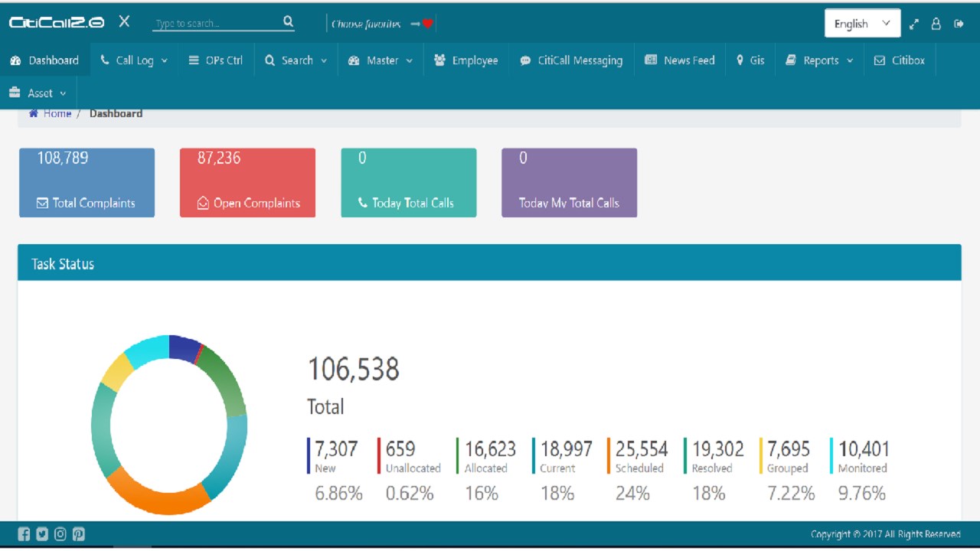Expand the Master menu

point(381,60)
